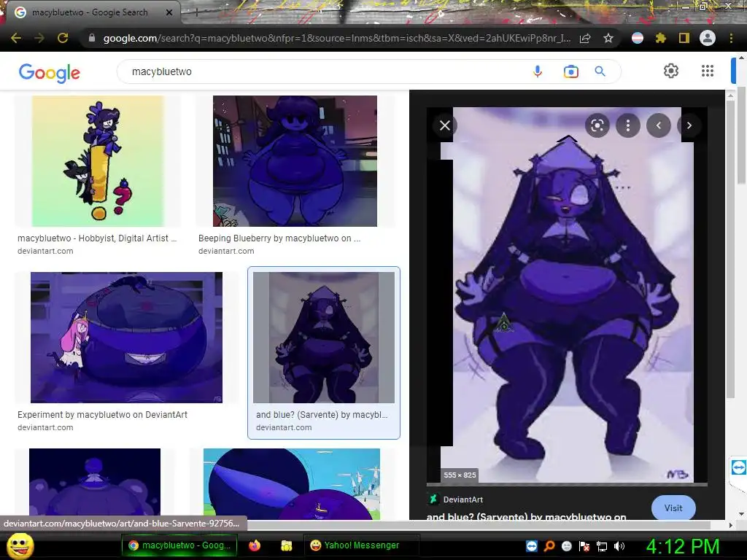Go back to the previous page

click(16, 38)
